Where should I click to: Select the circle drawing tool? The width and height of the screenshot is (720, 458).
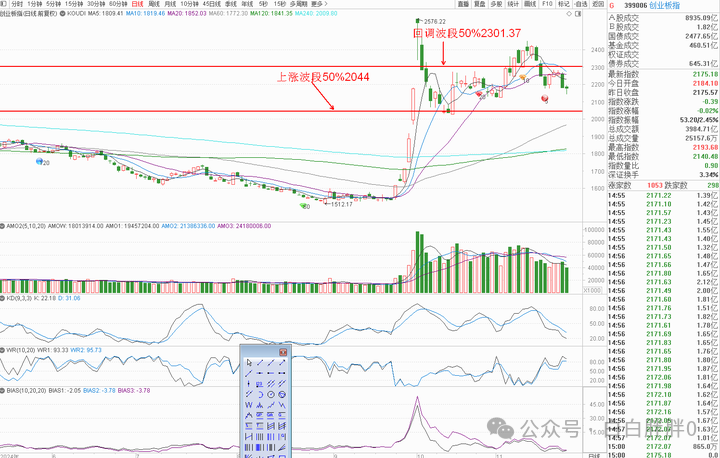pos(271,394)
